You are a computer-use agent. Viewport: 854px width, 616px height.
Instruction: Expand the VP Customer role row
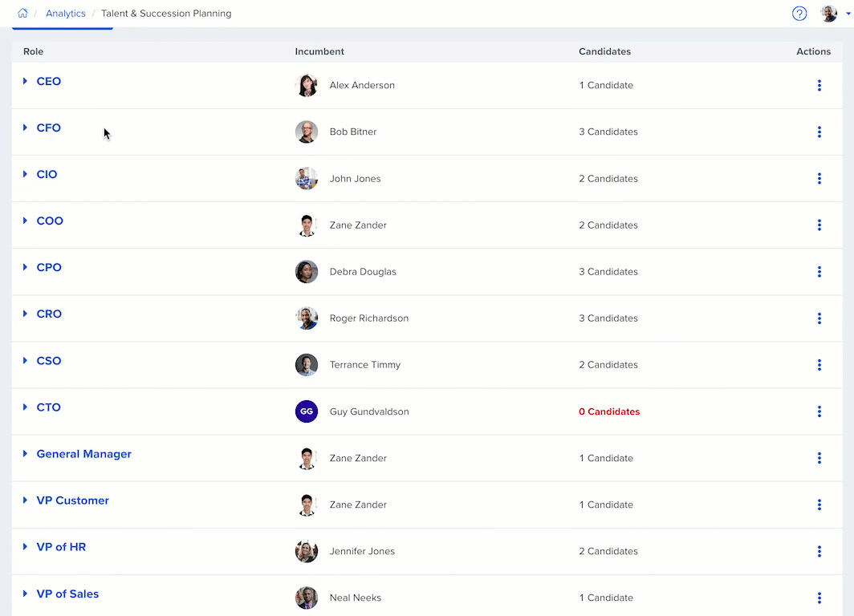pyautogui.click(x=26, y=500)
